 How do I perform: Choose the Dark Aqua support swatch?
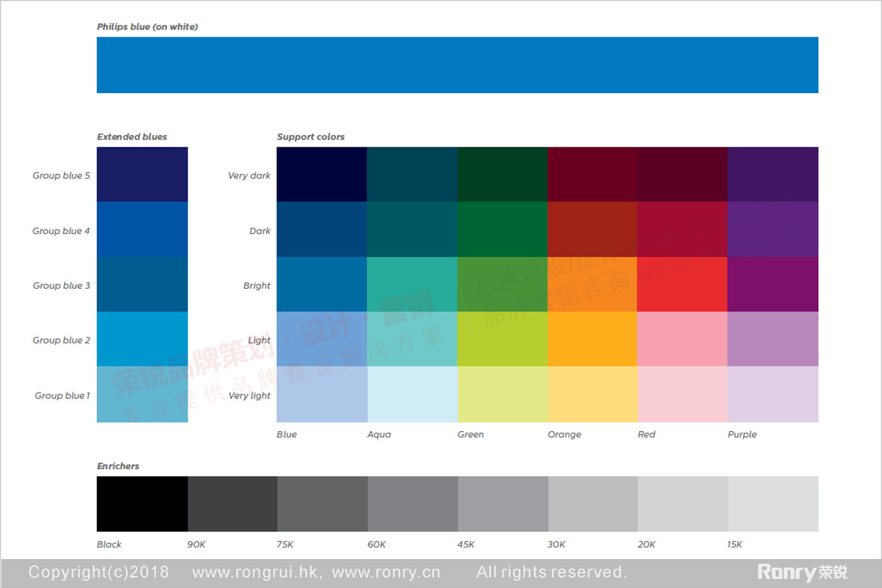point(412,229)
